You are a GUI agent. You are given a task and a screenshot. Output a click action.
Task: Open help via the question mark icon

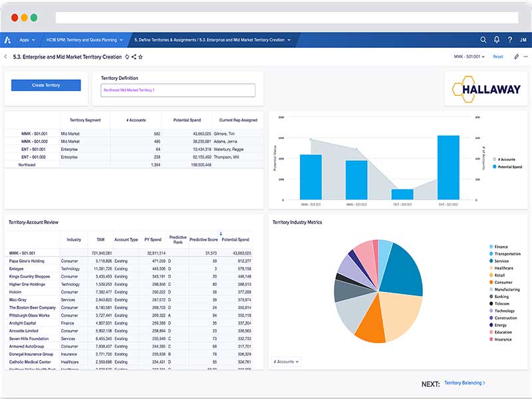tap(511, 40)
